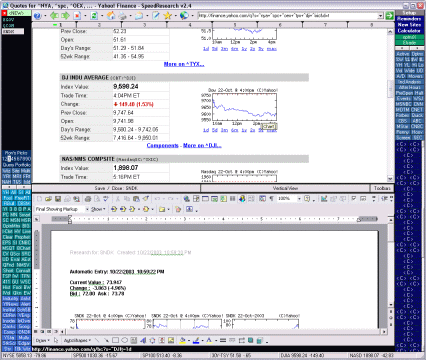Click the yellow Fill Color swatch button

pyautogui.click(x=182, y=340)
